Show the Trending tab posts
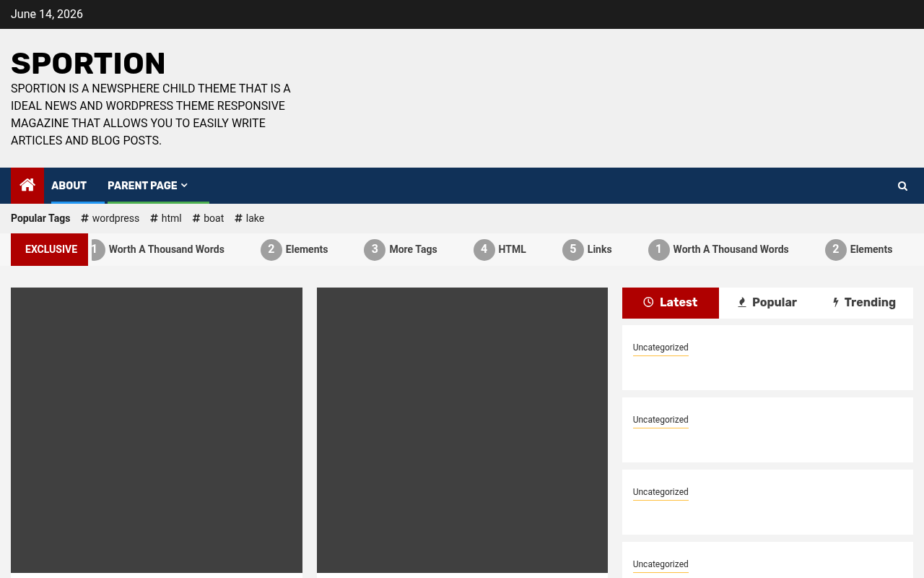This screenshot has height=578, width=924. click(x=864, y=303)
